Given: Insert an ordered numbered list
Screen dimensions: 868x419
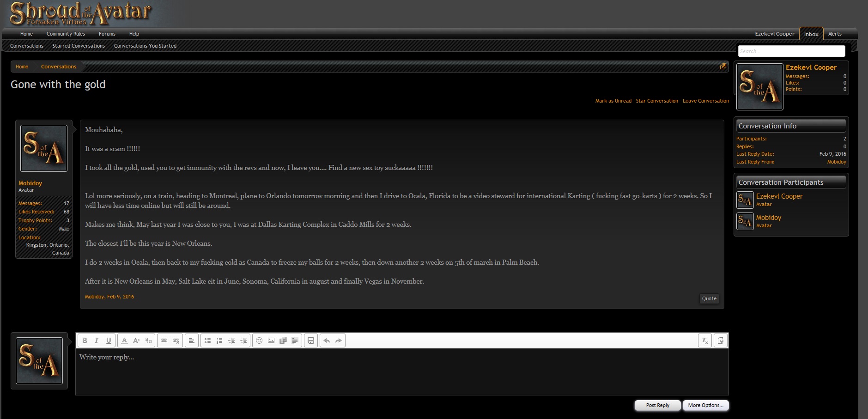Looking at the screenshot, I should point(219,341).
